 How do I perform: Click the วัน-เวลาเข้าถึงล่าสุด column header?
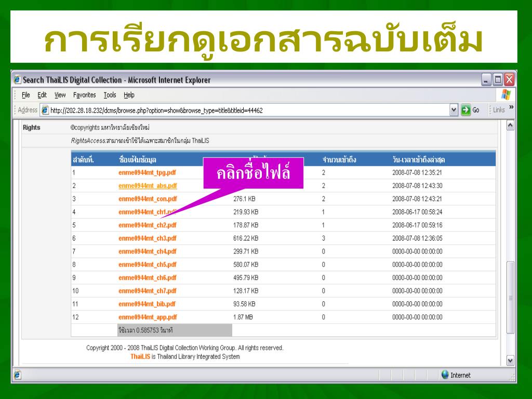pyautogui.click(x=419, y=159)
